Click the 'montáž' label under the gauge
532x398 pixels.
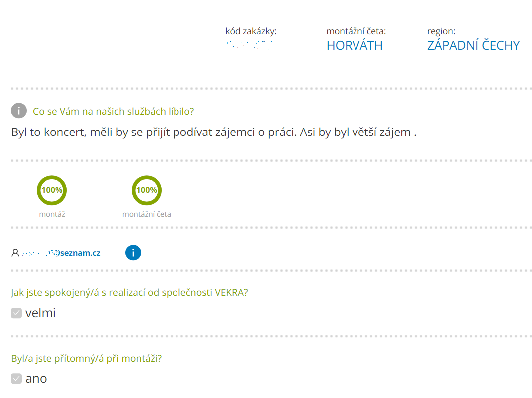pos(52,214)
